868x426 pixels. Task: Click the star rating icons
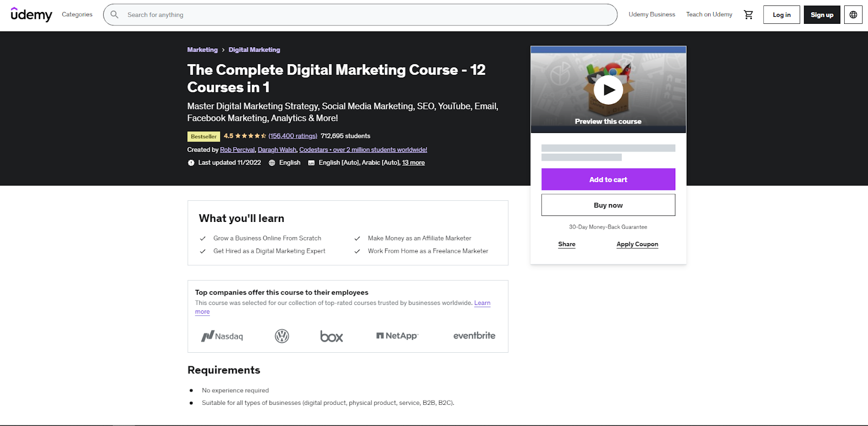[x=251, y=136]
